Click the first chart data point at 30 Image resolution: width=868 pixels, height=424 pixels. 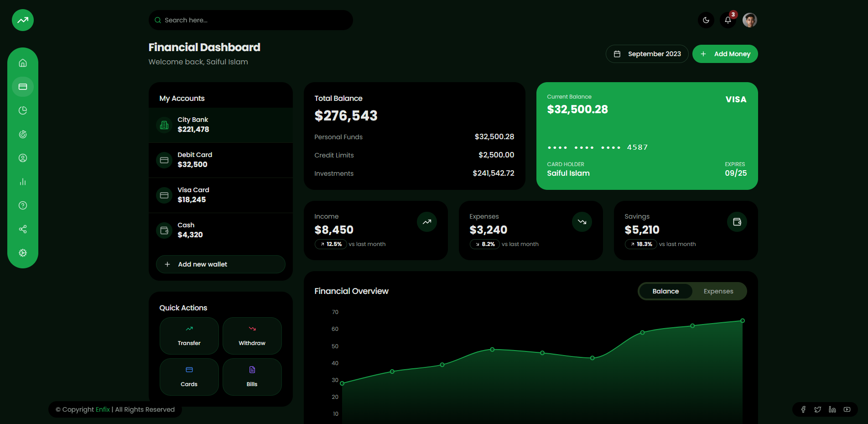(x=342, y=383)
